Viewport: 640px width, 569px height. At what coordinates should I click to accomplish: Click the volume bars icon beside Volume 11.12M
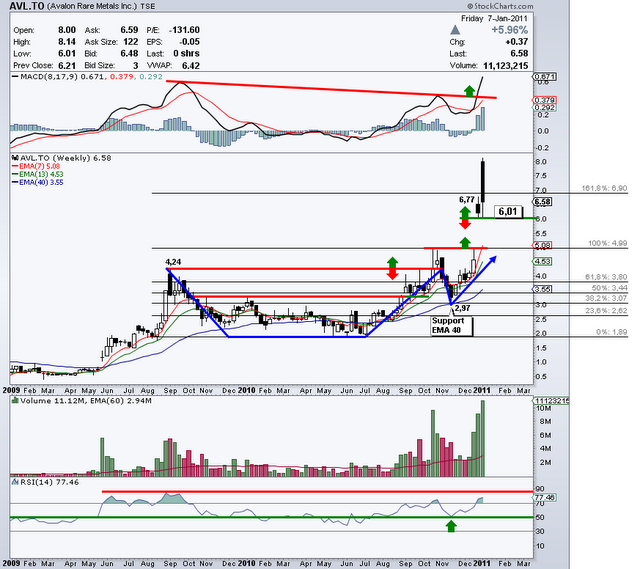[15, 400]
